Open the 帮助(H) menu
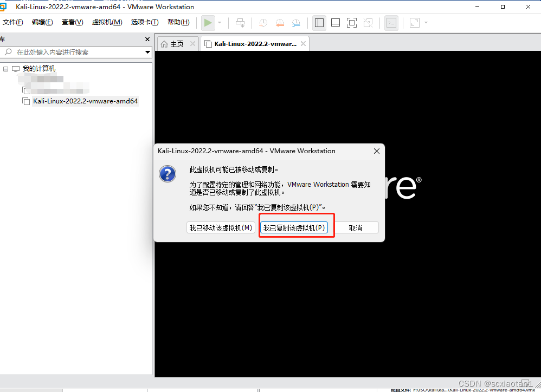 178,22
